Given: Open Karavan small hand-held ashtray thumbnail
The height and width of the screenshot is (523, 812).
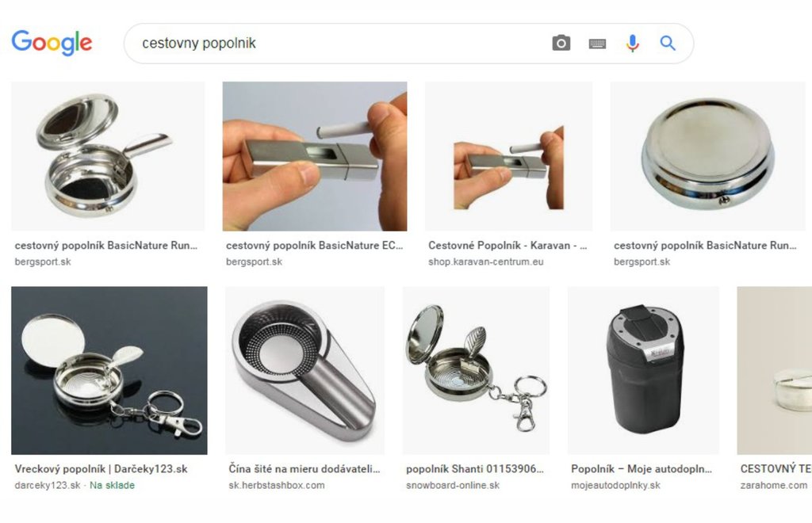Looking at the screenshot, I should tap(508, 155).
